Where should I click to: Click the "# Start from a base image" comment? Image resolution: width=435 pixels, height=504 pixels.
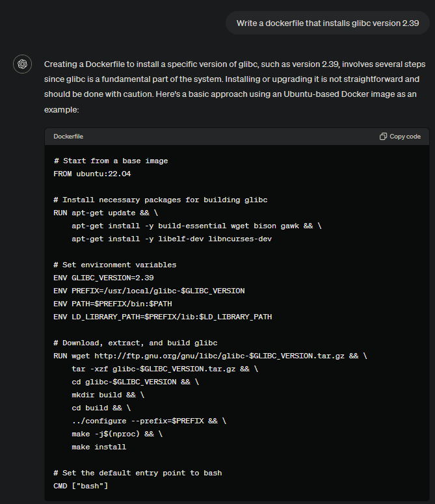click(111, 161)
